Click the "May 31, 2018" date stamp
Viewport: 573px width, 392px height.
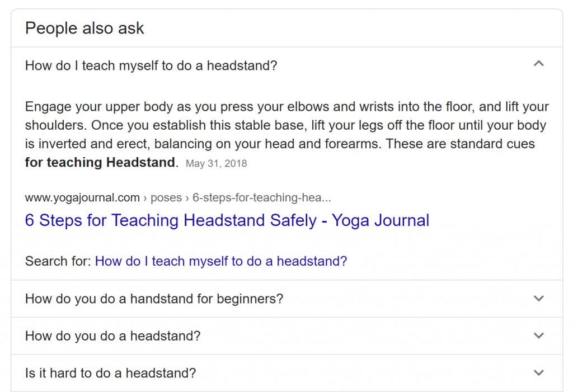coord(216,164)
